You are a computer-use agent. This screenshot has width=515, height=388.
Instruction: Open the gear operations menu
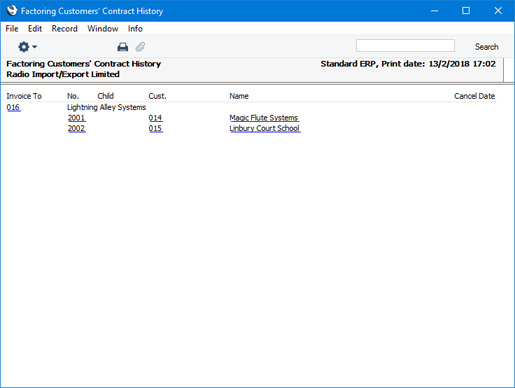(x=27, y=47)
